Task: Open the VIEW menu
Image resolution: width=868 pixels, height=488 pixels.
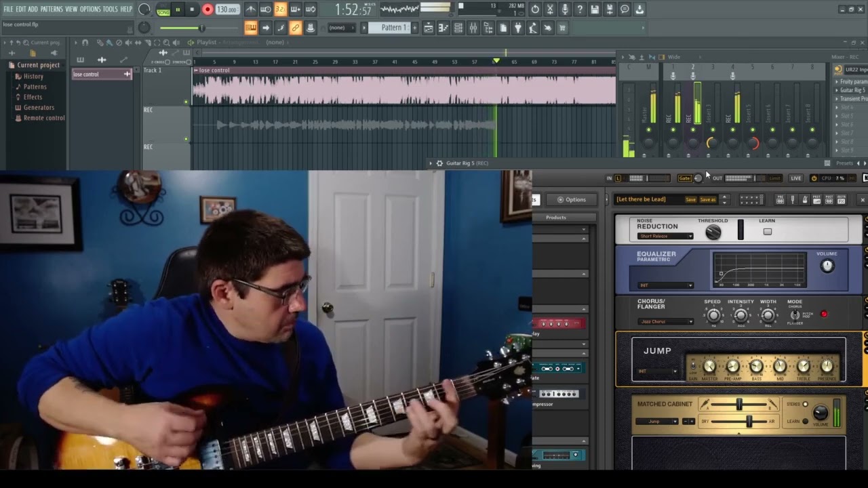Action: 71,9
